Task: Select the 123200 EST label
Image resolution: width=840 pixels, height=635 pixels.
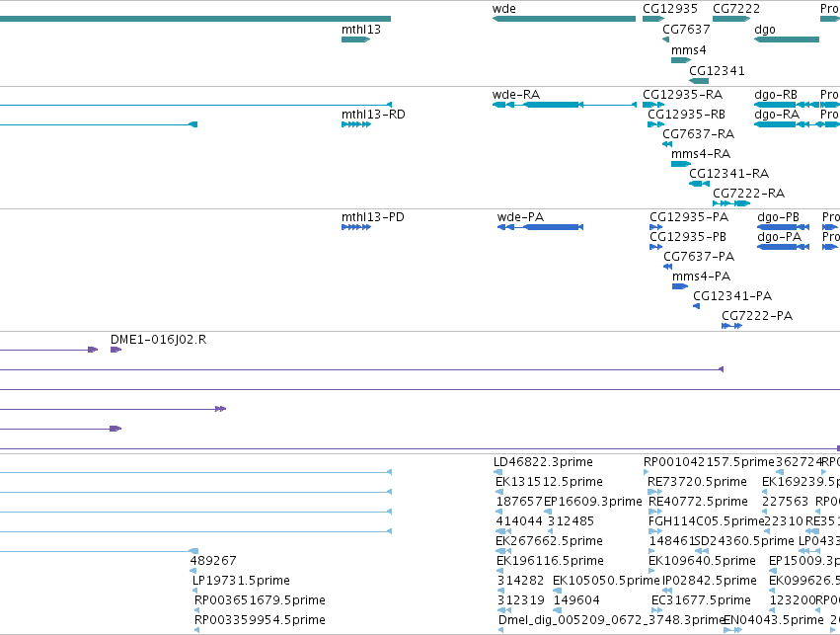Action: (793, 600)
